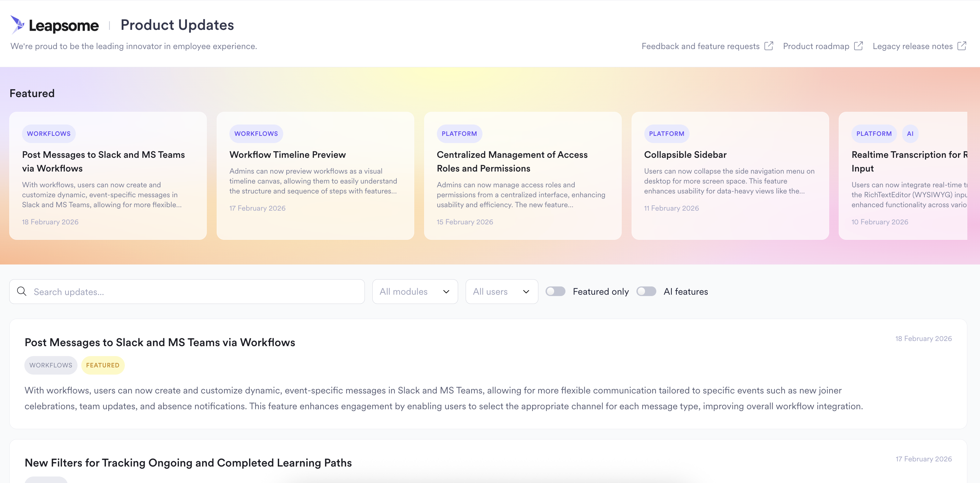Open the Legacy release notes link
Screen dimensions: 980x483
912,46
